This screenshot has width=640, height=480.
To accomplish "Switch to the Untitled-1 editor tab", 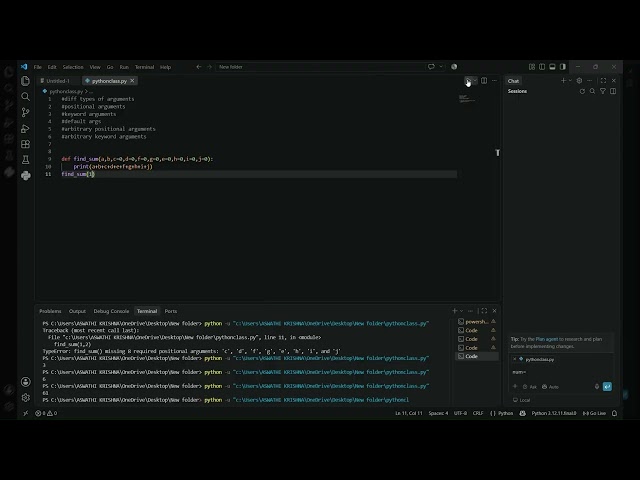I will [x=58, y=81].
